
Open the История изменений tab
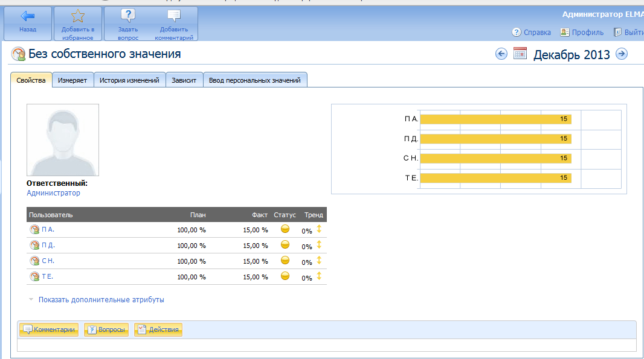point(129,80)
